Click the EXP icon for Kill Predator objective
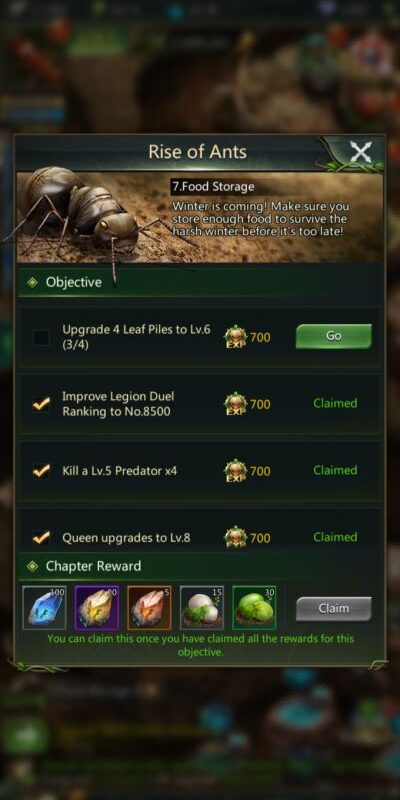This screenshot has width=400, height=800. coord(236,470)
